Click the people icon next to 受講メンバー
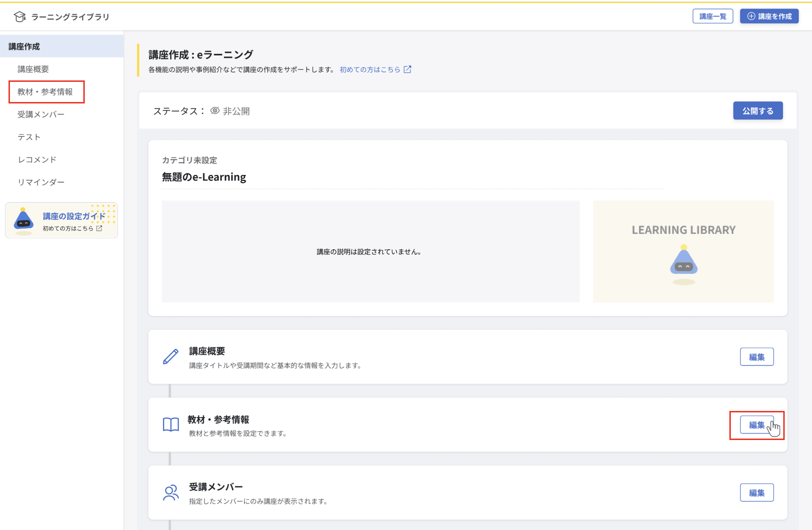 [171, 492]
